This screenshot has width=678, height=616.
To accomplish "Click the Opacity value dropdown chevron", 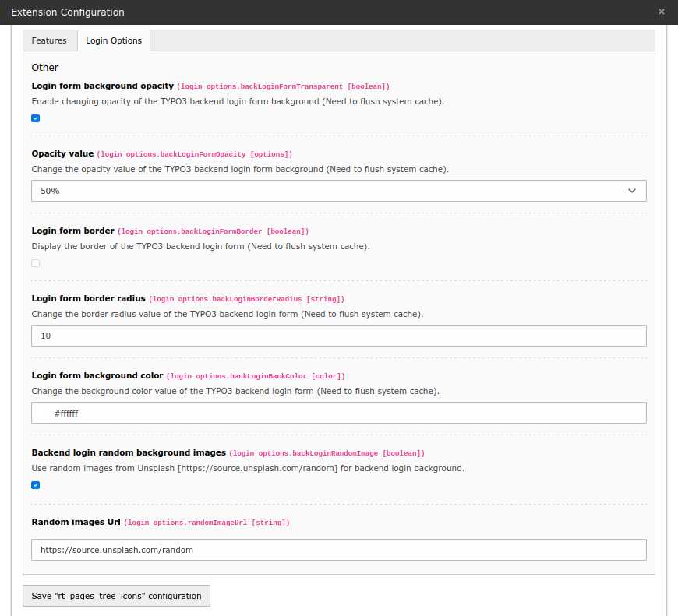I will 632,191.
